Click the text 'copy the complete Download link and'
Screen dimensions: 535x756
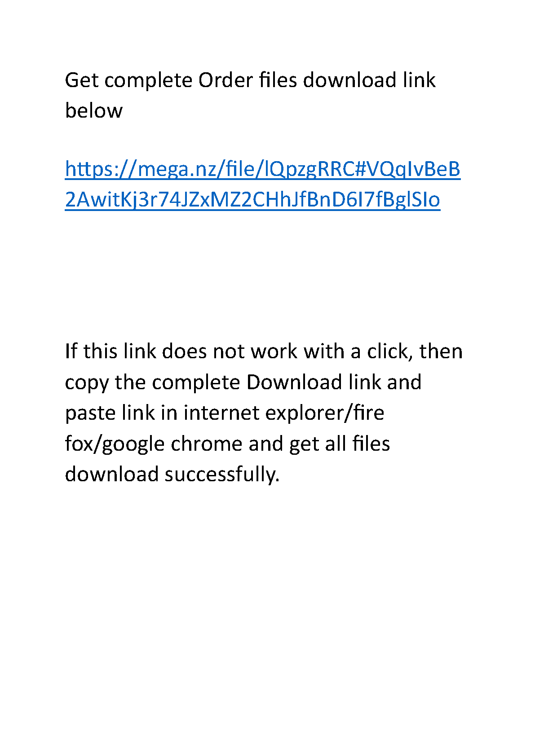click(x=243, y=382)
